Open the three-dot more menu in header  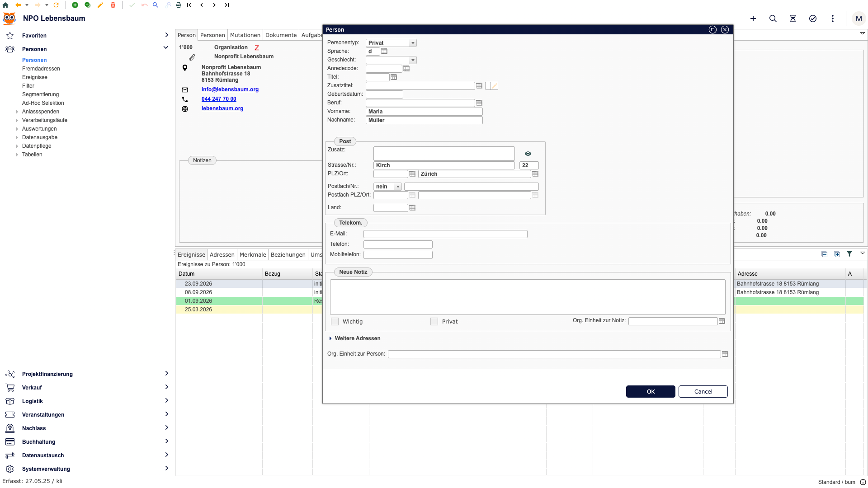833,19
